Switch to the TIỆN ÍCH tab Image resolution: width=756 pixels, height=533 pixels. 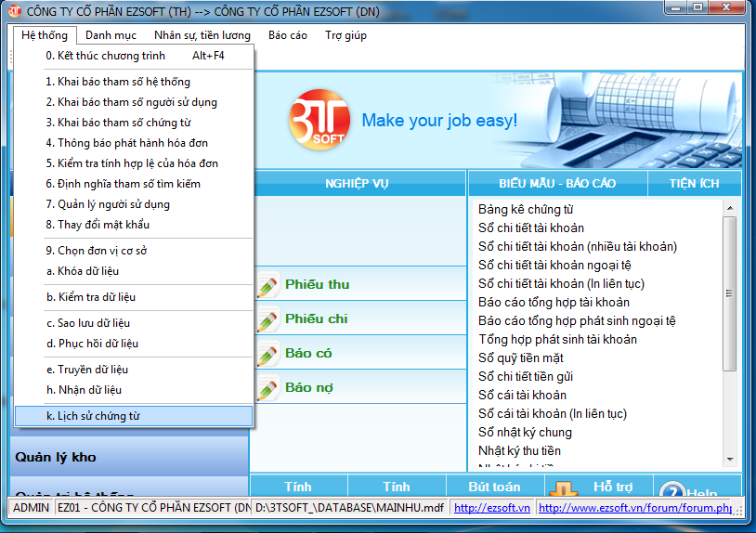tap(694, 183)
